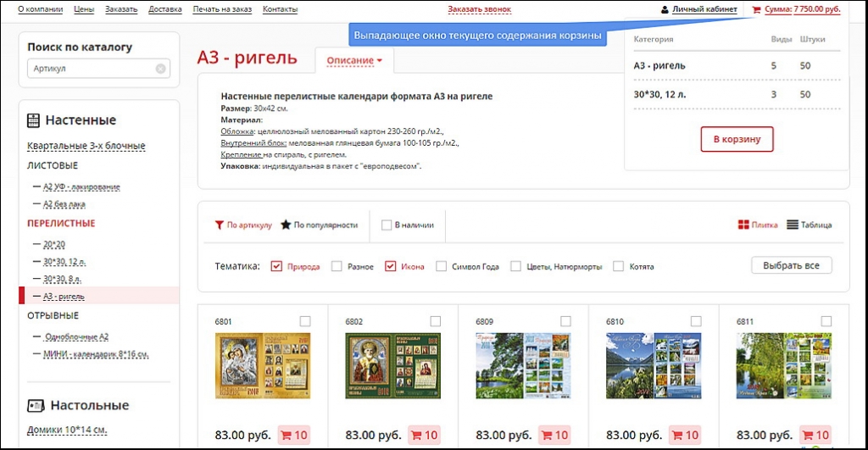
Task: Click the Внутренний блок underlined term
Action: point(253,143)
